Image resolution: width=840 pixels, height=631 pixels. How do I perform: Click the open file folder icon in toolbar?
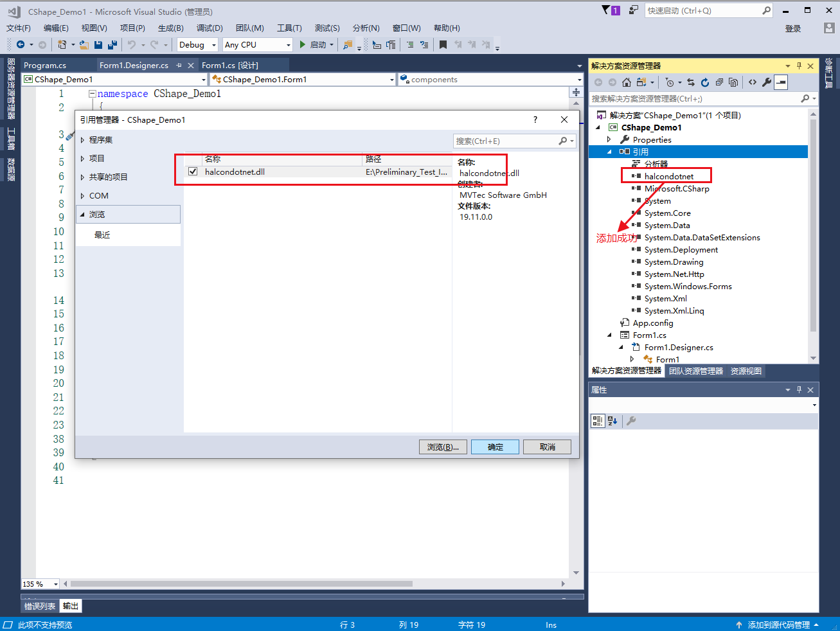(84, 45)
